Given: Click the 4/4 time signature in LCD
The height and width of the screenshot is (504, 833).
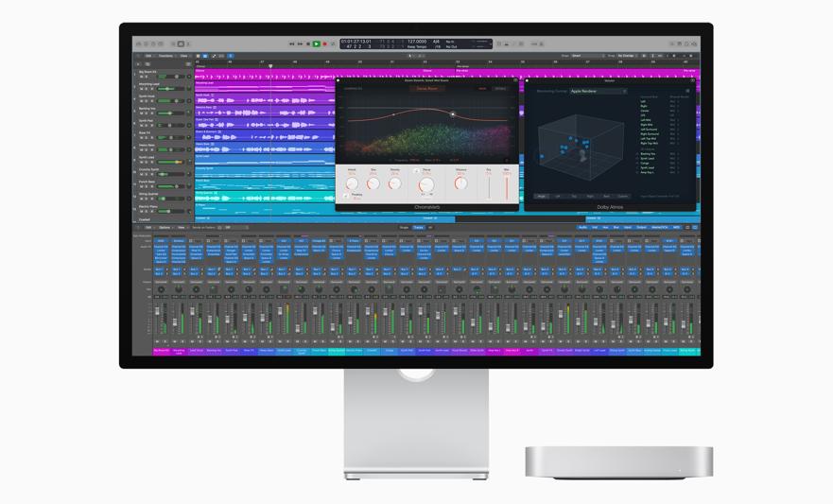Looking at the screenshot, I should [436, 41].
